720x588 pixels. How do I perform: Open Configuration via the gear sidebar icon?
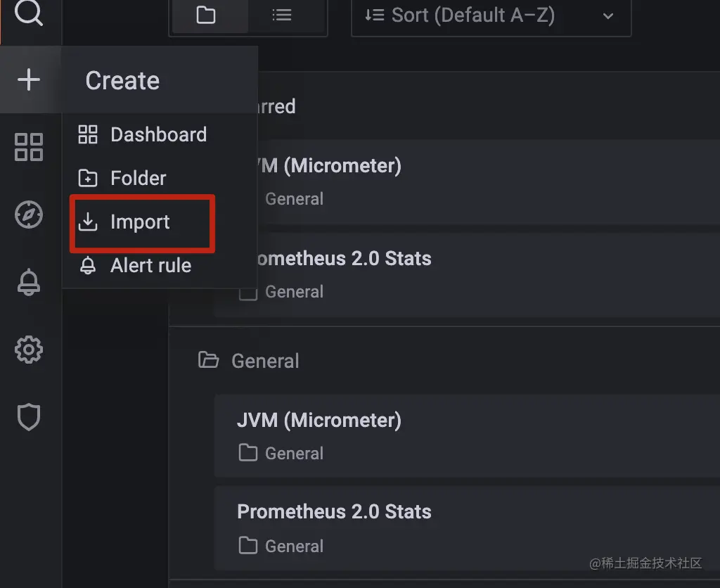(x=28, y=350)
